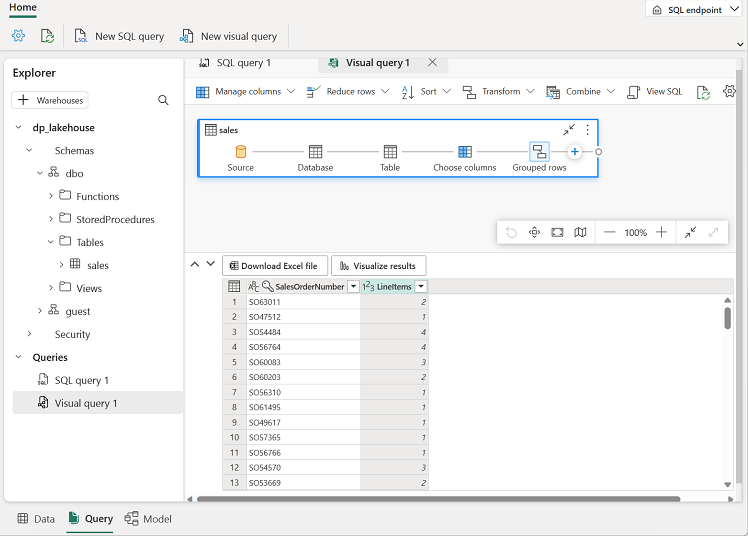Image resolution: width=748 pixels, height=536 pixels.
Task: Expand the Security node
Action: point(29,334)
